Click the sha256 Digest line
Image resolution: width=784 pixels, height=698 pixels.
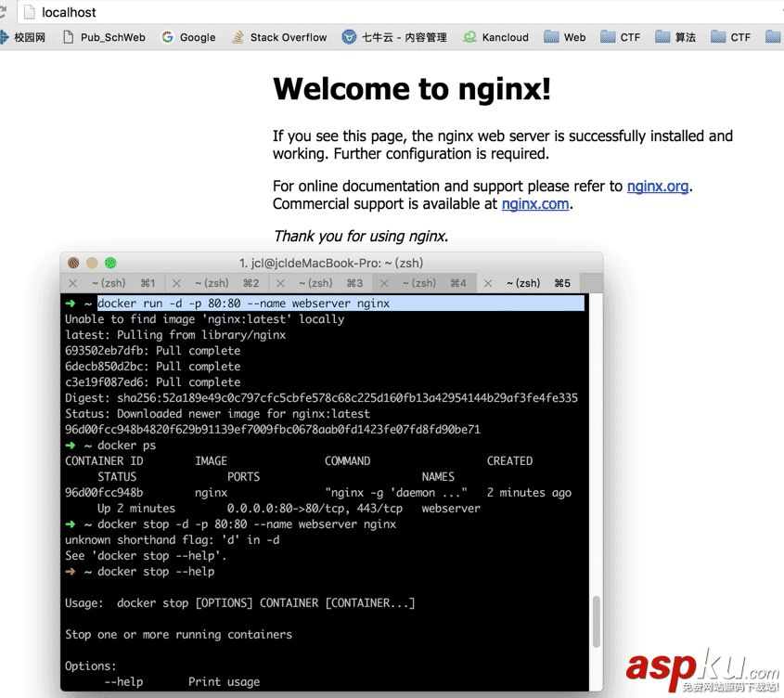coord(321,398)
